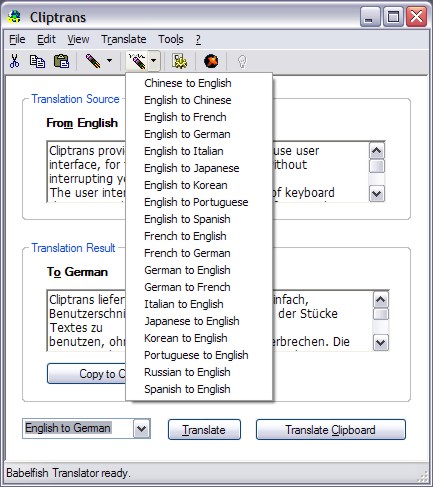
Task: Minimize the Cliptrans window
Action: (x=370, y=17)
